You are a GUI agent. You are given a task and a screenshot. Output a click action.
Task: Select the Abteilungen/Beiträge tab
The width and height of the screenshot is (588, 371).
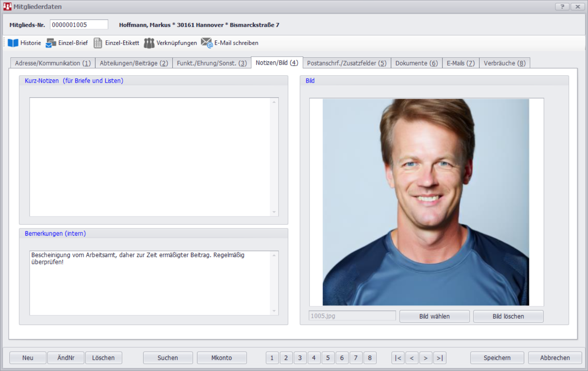[134, 63]
